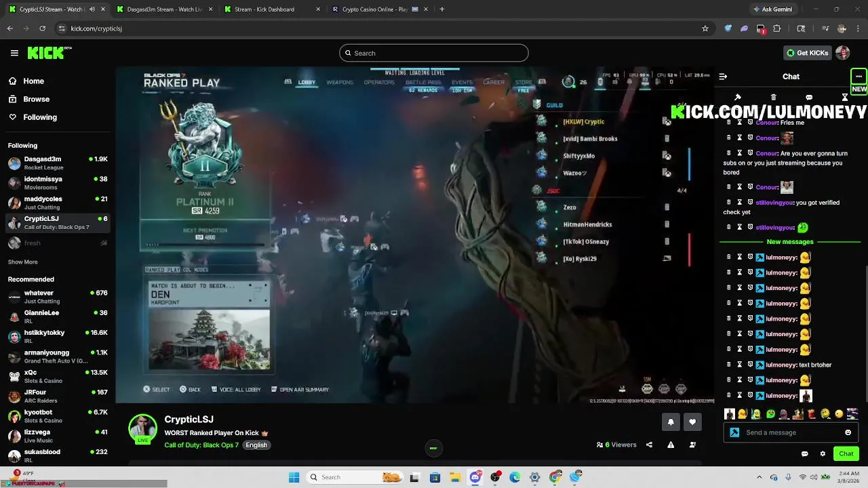The image size is (868, 488).
Task: Open chat settings gear
Action: pyautogui.click(x=823, y=454)
